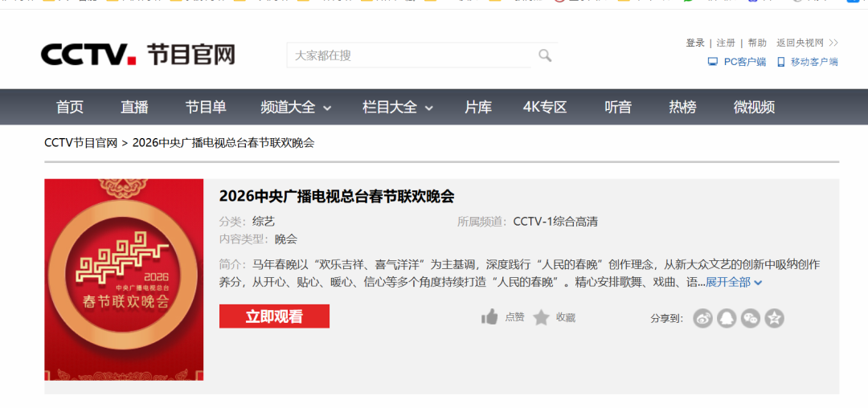Open 热榜 in the navigation bar

point(682,108)
